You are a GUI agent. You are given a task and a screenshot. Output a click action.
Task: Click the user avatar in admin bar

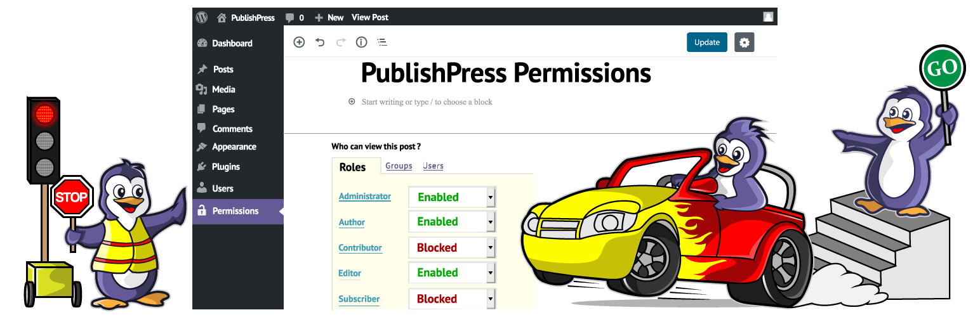768,17
